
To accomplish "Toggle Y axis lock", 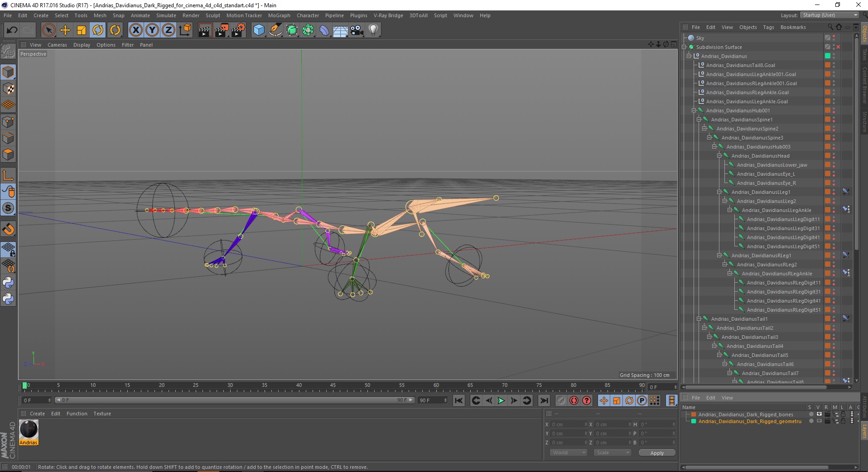I will [x=152, y=30].
